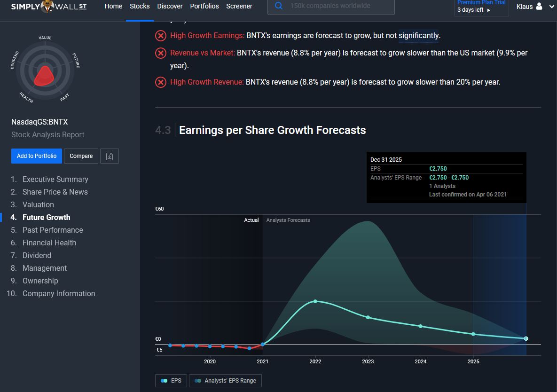The image size is (557, 392).
Task: Click the High Growth Revenue label
Action: (x=207, y=82)
